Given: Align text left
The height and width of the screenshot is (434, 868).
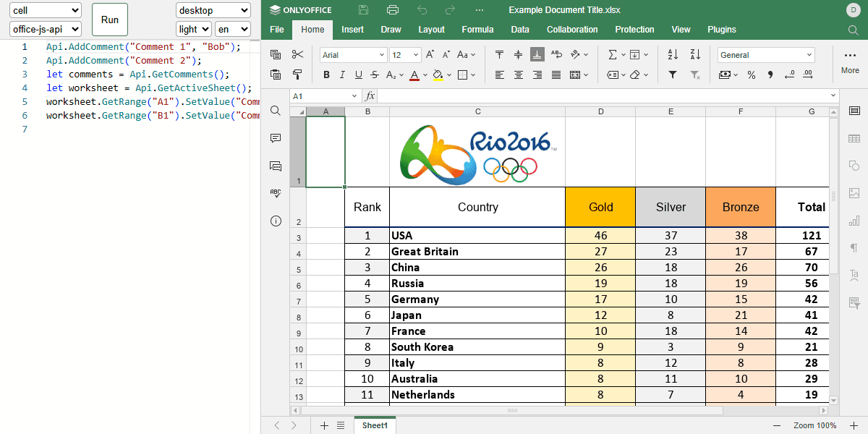Looking at the screenshot, I should (500, 75).
